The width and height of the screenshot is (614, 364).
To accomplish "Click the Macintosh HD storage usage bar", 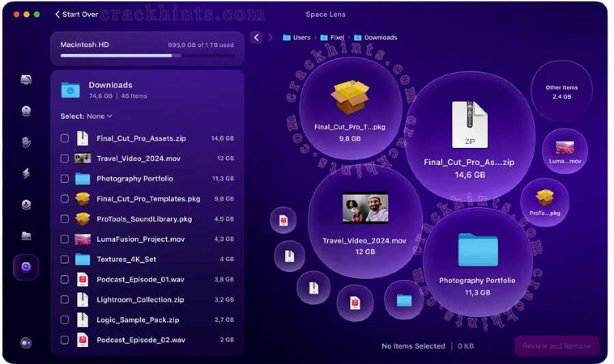I will pos(147,56).
